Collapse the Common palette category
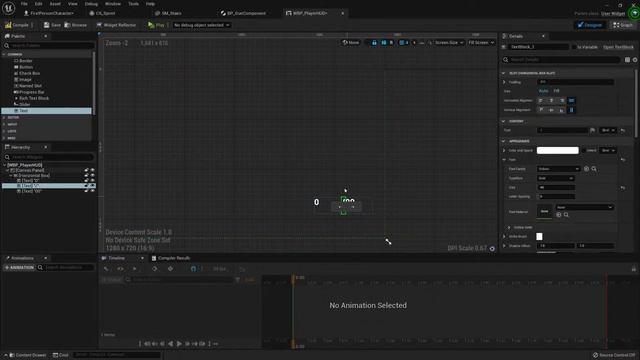 tap(4, 54)
